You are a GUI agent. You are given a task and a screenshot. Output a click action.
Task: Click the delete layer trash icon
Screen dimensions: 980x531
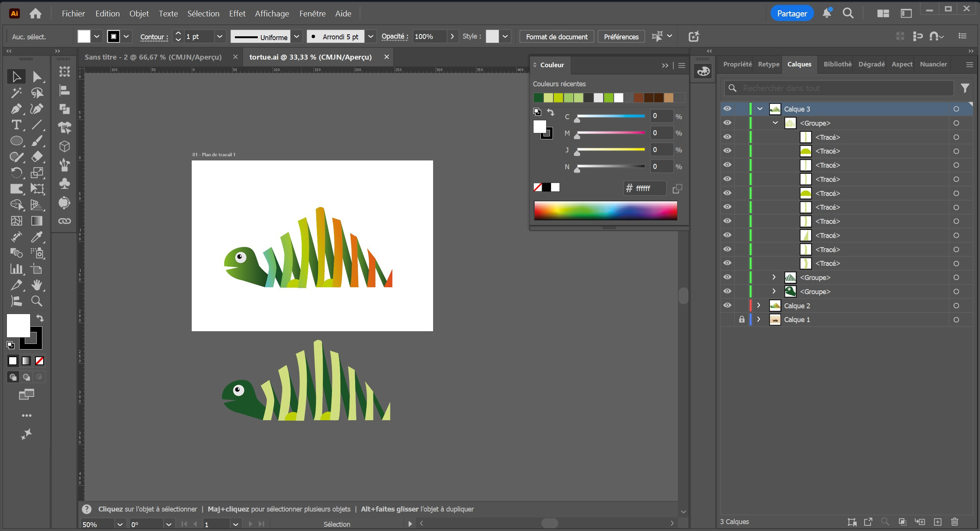click(x=954, y=521)
